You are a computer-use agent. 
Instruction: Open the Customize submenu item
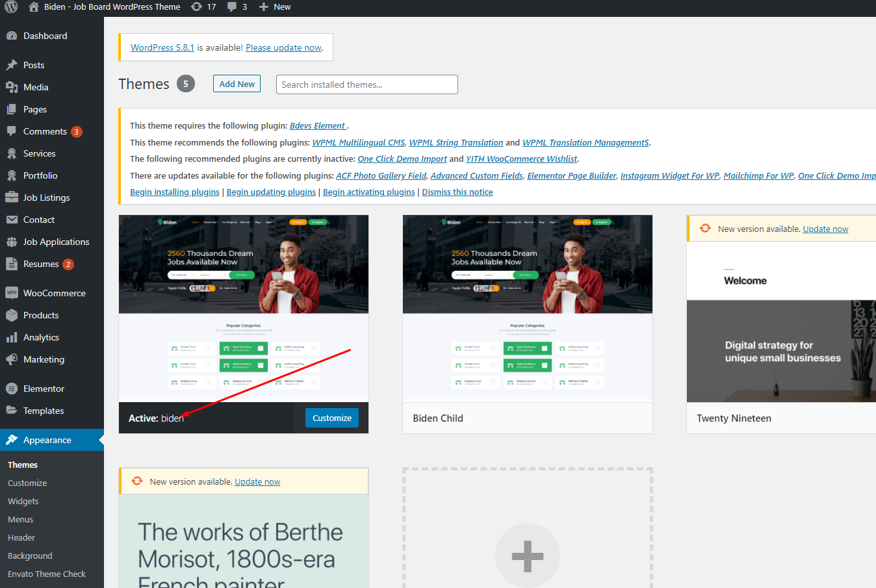tap(27, 483)
